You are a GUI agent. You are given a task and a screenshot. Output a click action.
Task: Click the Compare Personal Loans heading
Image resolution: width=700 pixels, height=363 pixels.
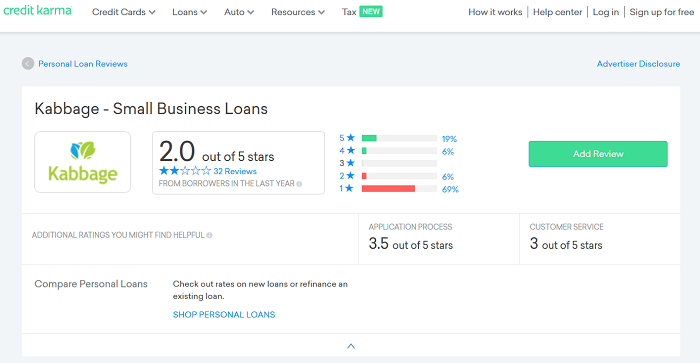(x=91, y=284)
